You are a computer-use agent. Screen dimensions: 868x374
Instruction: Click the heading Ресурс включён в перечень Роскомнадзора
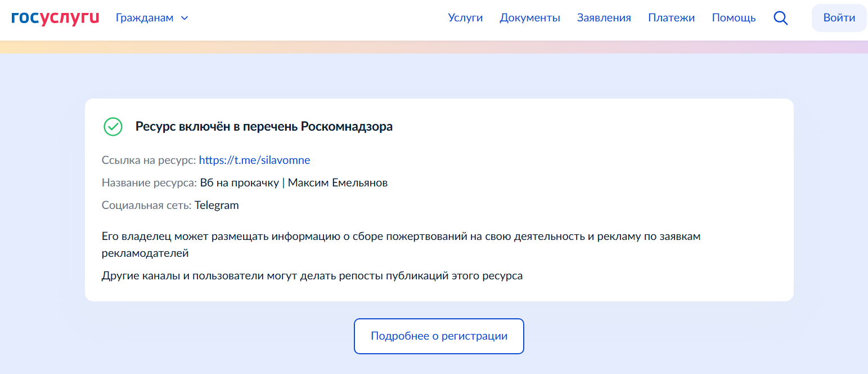[264, 127]
